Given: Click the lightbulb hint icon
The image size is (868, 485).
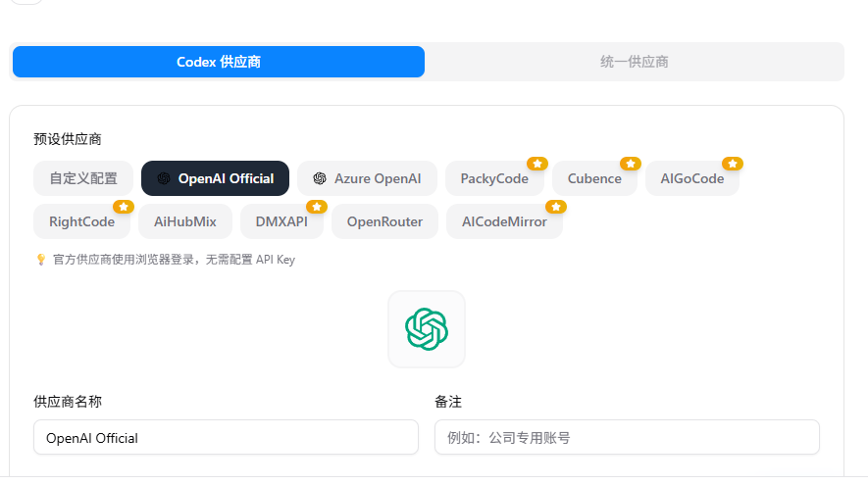Looking at the screenshot, I should click(x=41, y=260).
